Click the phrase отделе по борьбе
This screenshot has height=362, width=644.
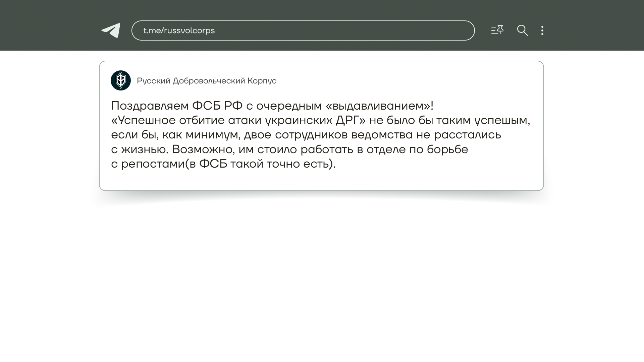(417, 149)
